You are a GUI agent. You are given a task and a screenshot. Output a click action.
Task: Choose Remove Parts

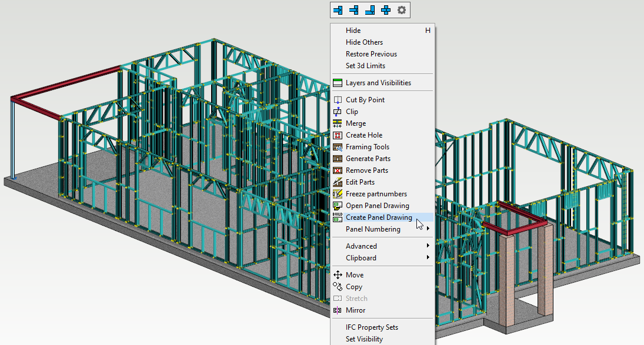coord(366,170)
